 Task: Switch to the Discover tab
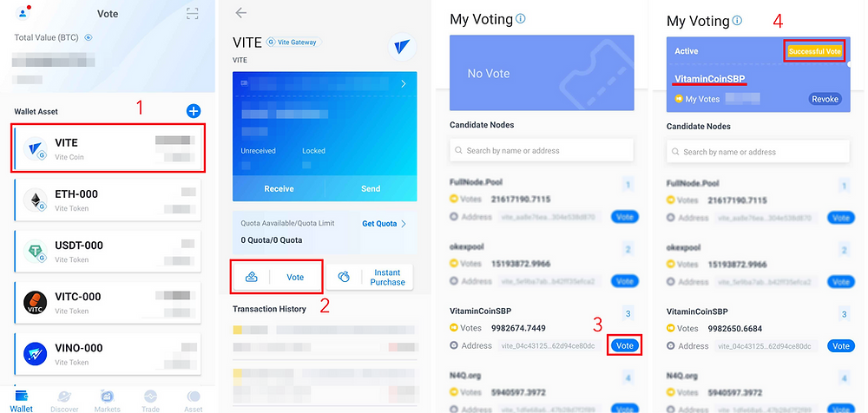(64, 402)
